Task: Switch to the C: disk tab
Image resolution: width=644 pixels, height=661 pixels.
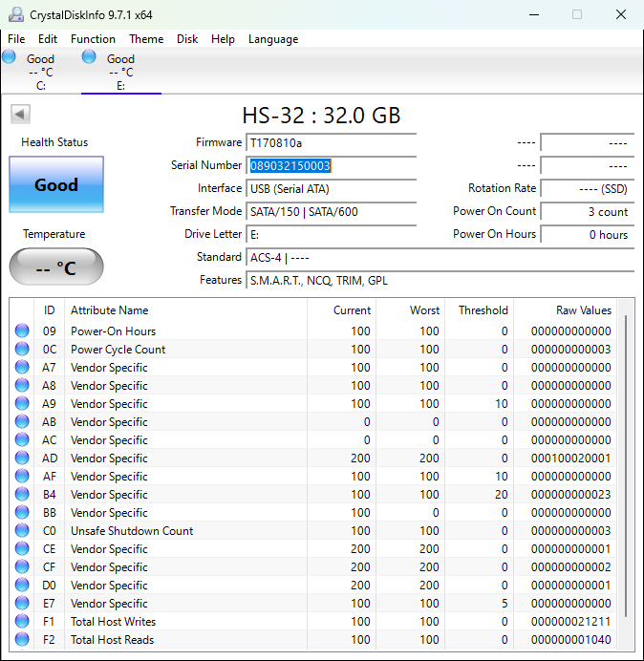Action: pyautogui.click(x=40, y=72)
